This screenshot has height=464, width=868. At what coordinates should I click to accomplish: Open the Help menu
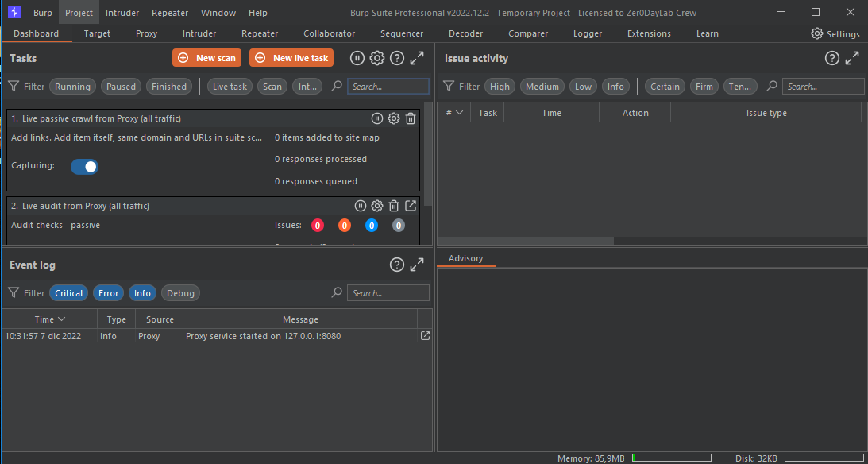(258, 12)
